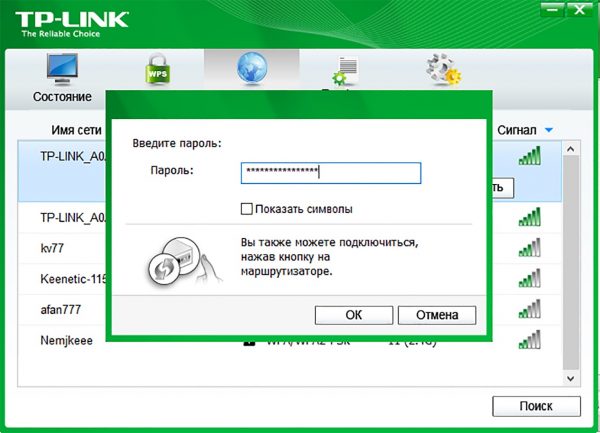600x433 pixels.
Task: Sort by Сигнал column arrow
Action: [x=548, y=130]
